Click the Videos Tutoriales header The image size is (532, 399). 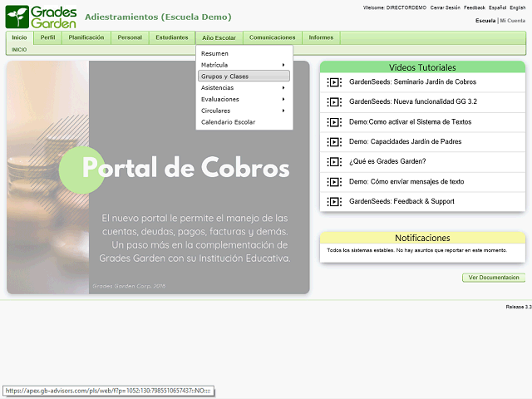(422, 67)
